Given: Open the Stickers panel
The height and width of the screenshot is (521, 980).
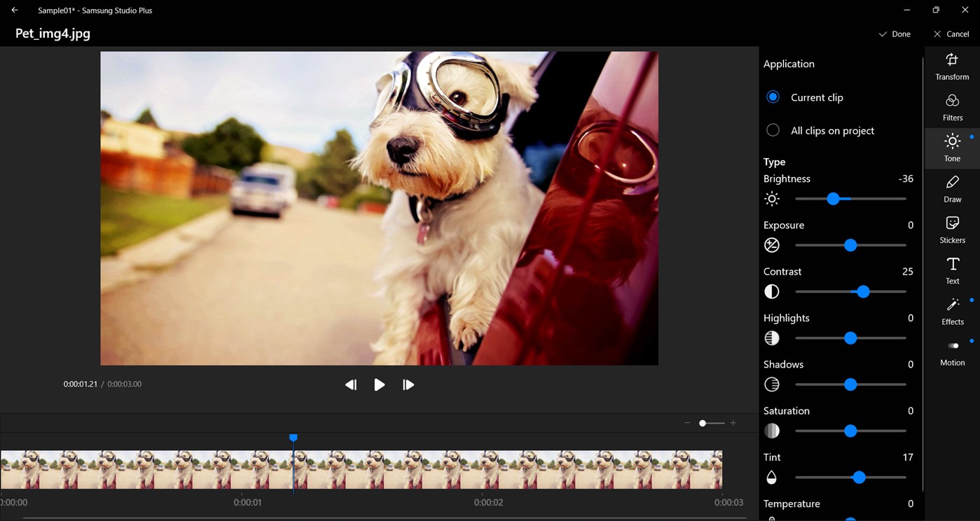Looking at the screenshot, I should pyautogui.click(x=952, y=230).
